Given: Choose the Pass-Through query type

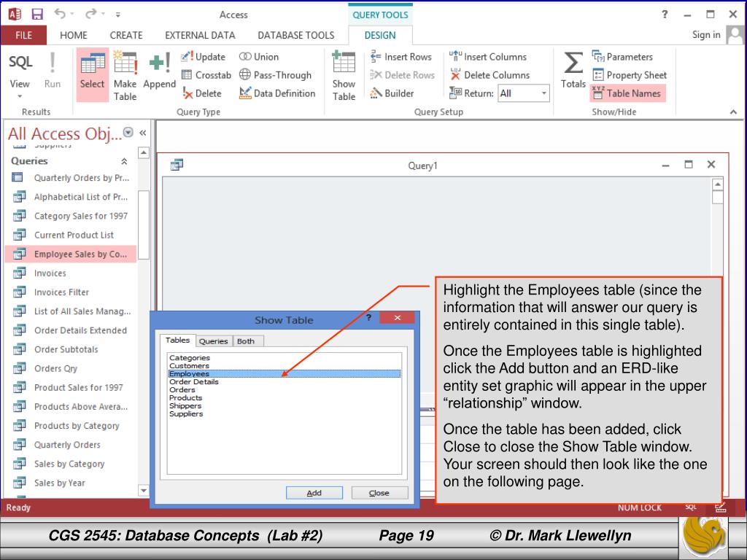Looking at the screenshot, I should pos(275,75).
